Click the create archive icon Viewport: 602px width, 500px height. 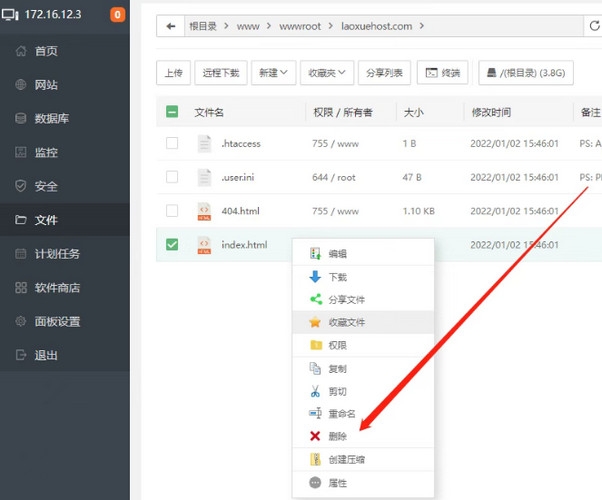click(x=315, y=460)
